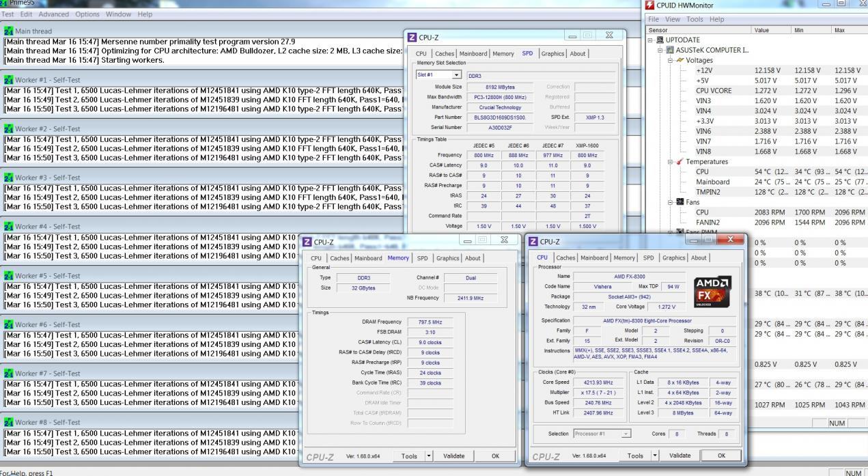Viewport: 868px width, 476px height.
Task: Click the Prime95 title bar icon
Action: coord(4,3)
